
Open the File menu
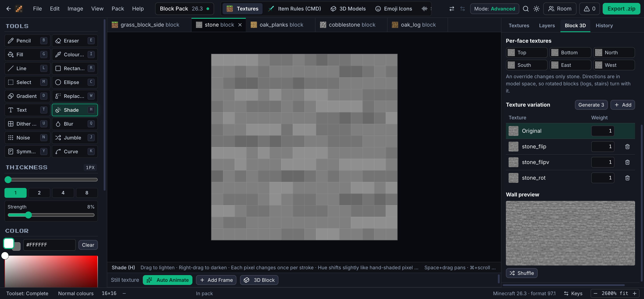click(38, 9)
